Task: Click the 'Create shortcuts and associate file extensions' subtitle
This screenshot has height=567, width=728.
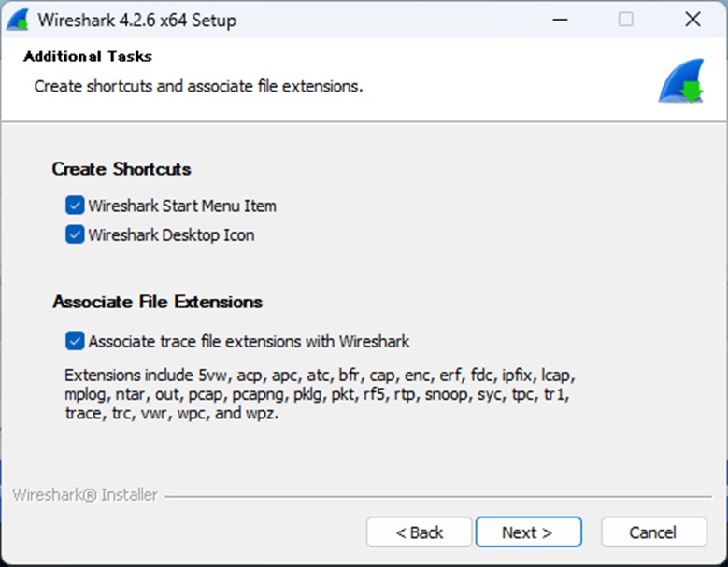Action: point(198,87)
